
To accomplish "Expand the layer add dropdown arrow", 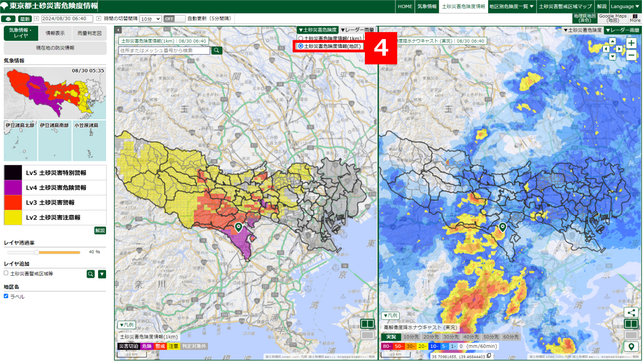I will (102, 274).
